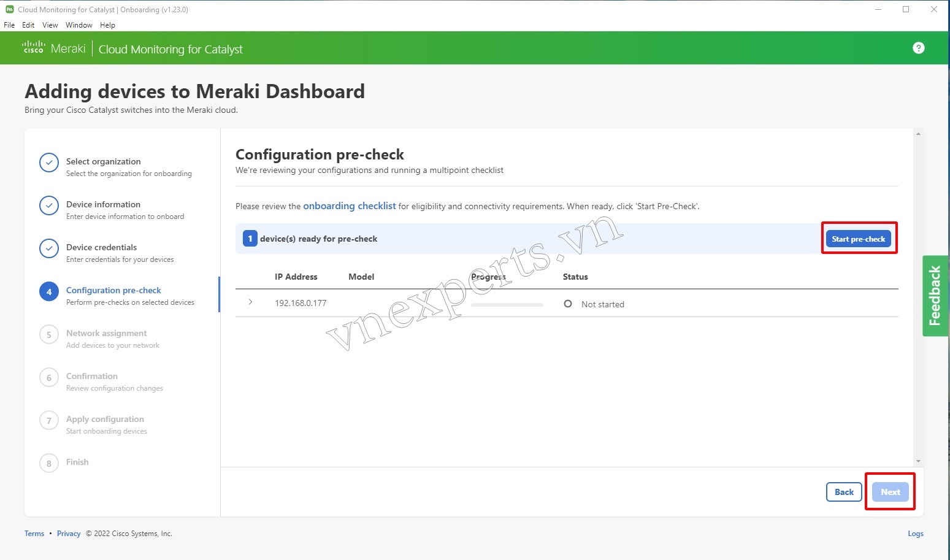Click the Confirmation step circle
950x560 pixels.
click(49, 377)
